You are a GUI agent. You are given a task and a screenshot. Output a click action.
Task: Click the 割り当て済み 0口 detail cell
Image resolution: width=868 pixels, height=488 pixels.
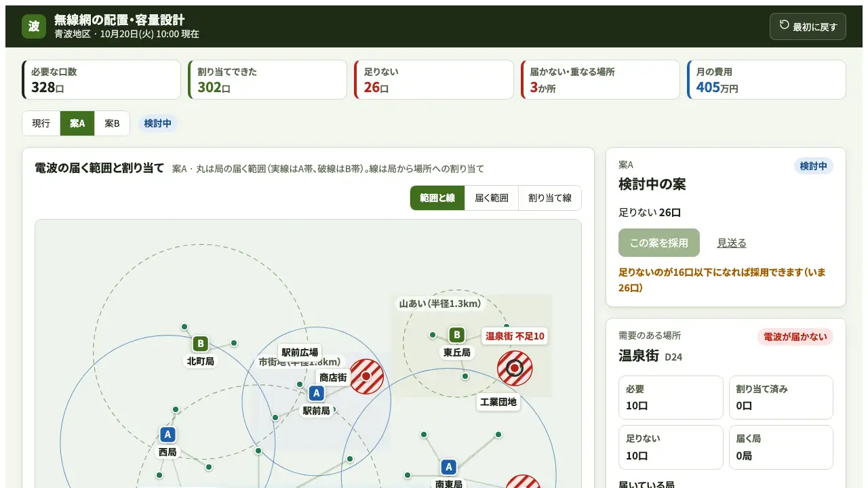click(781, 398)
